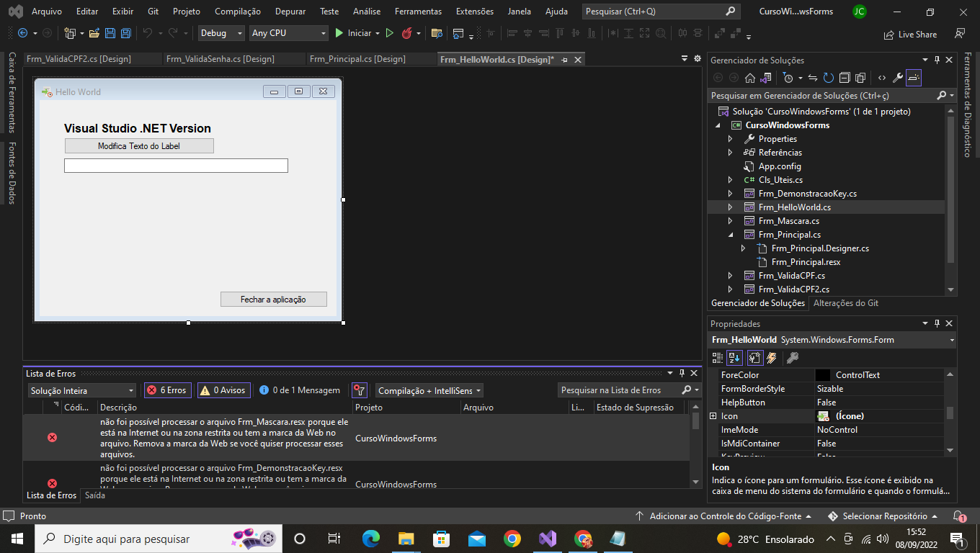Toggle Categorized view in Propriedades

coord(718,358)
